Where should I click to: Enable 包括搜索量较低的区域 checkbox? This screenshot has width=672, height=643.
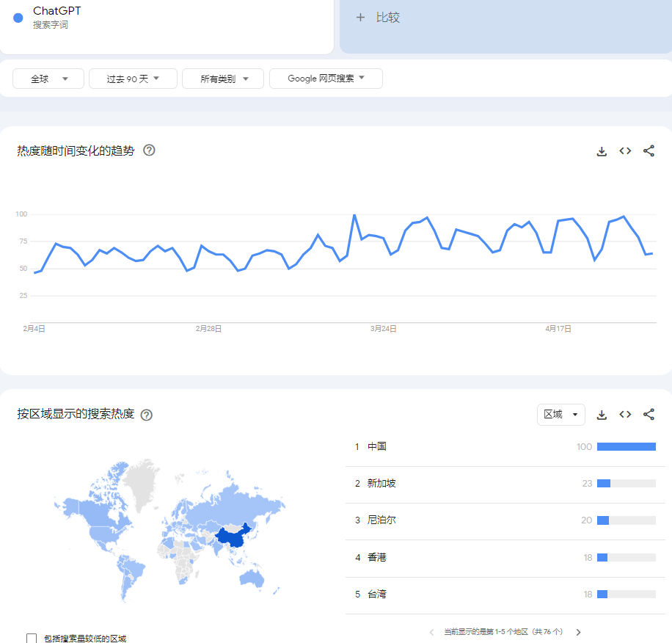click(x=32, y=639)
